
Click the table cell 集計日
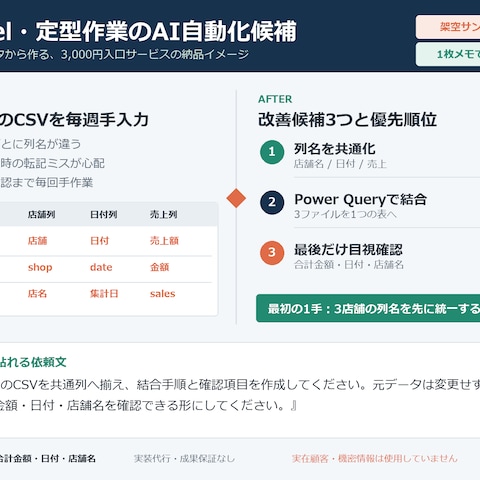point(104,293)
